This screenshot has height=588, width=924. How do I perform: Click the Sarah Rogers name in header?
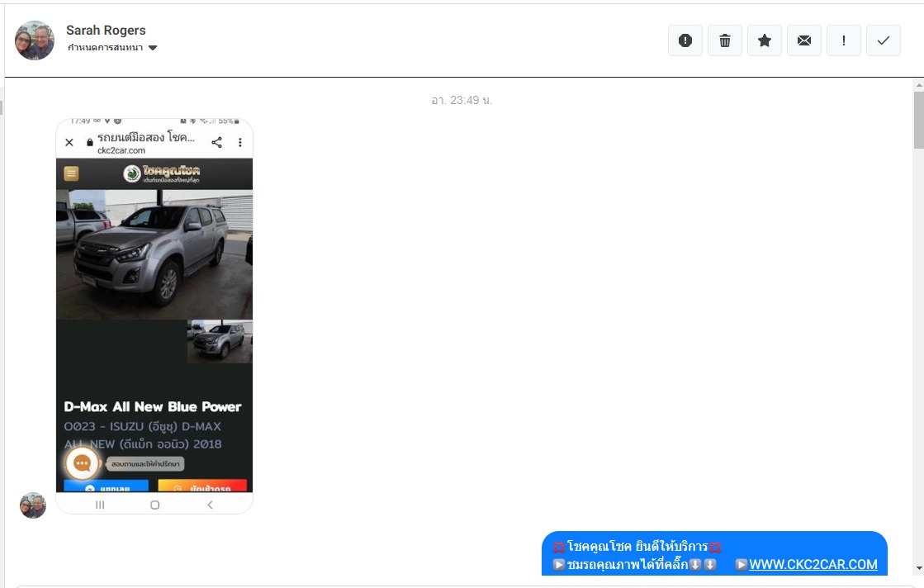click(106, 30)
